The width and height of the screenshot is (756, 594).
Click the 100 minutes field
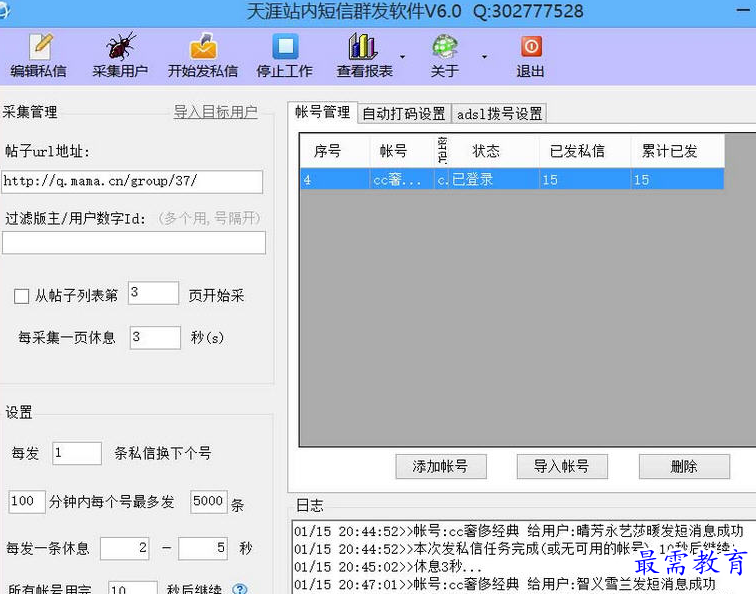tap(27, 502)
